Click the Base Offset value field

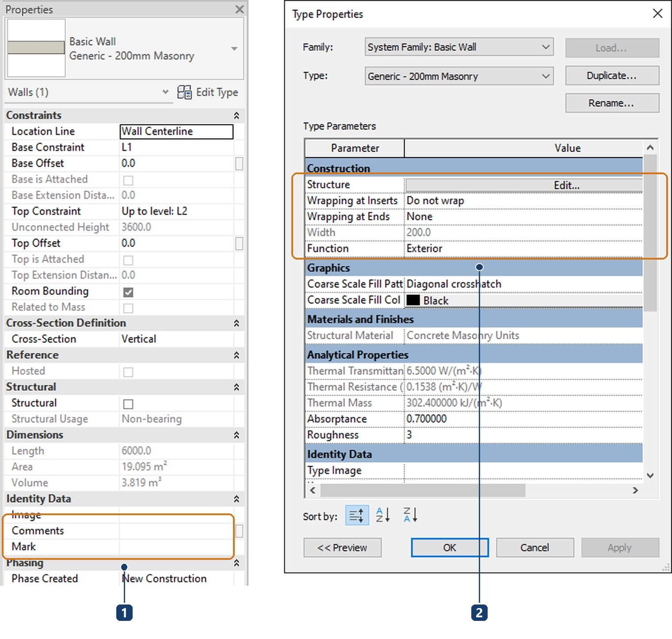point(176,163)
